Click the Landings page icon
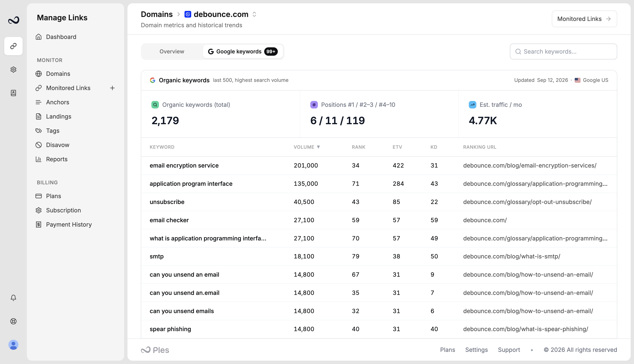634x364 pixels. point(39,116)
